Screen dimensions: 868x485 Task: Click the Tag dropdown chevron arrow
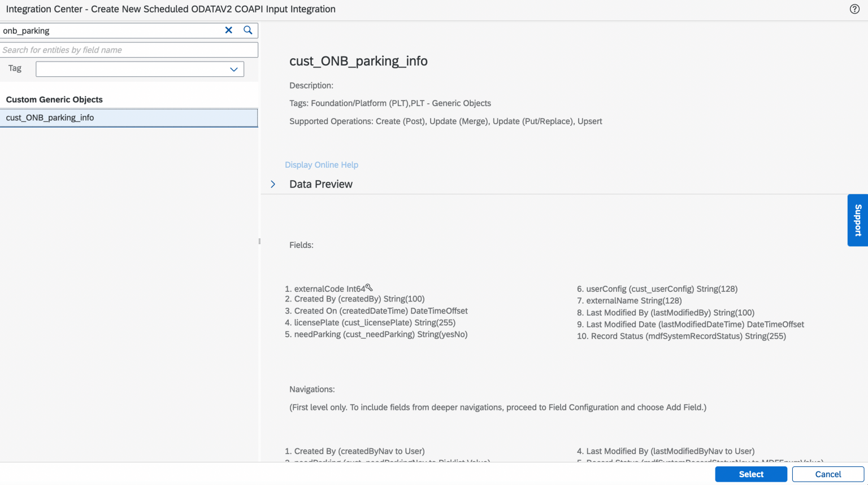click(233, 69)
